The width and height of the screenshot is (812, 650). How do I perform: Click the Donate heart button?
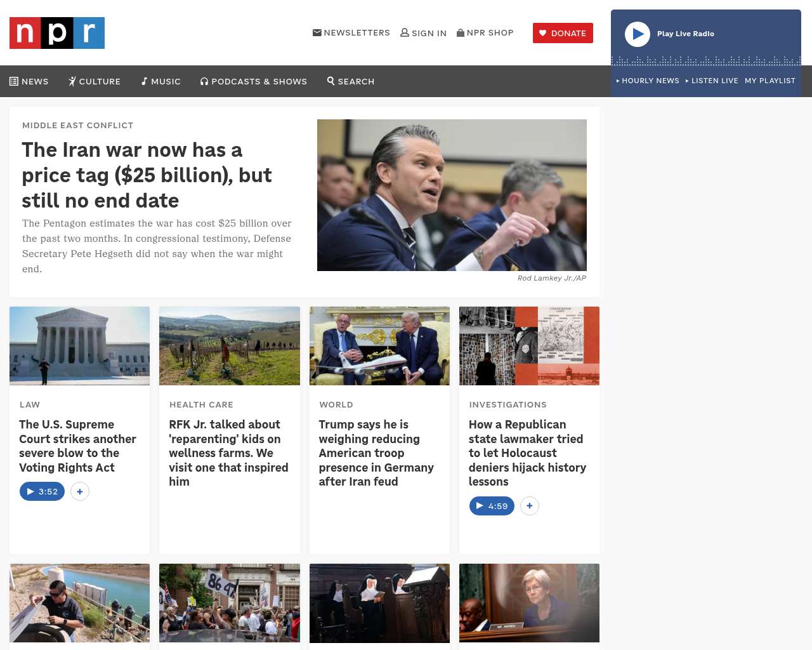pyautogui.click(x=563, y=33)
